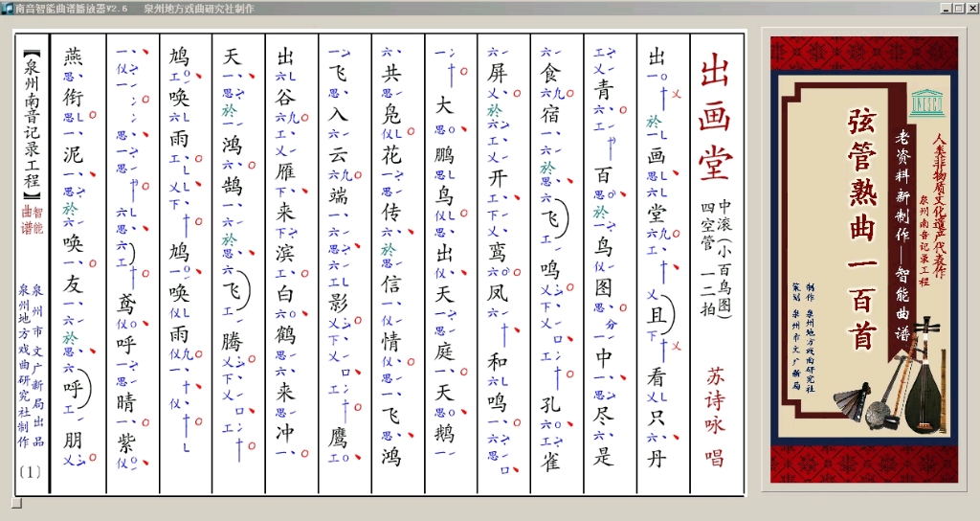
Task: Click the lyric character 凤
Action: (x=498, y=292)
